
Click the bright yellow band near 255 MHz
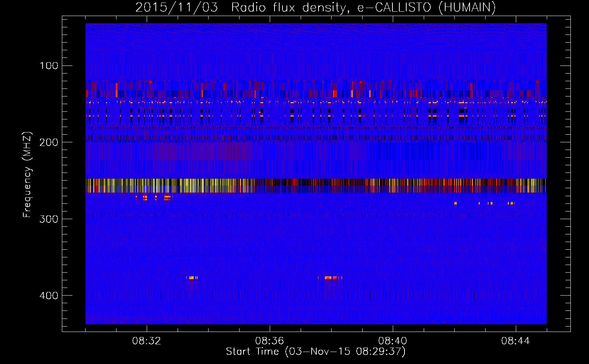(x=316, y=186)
